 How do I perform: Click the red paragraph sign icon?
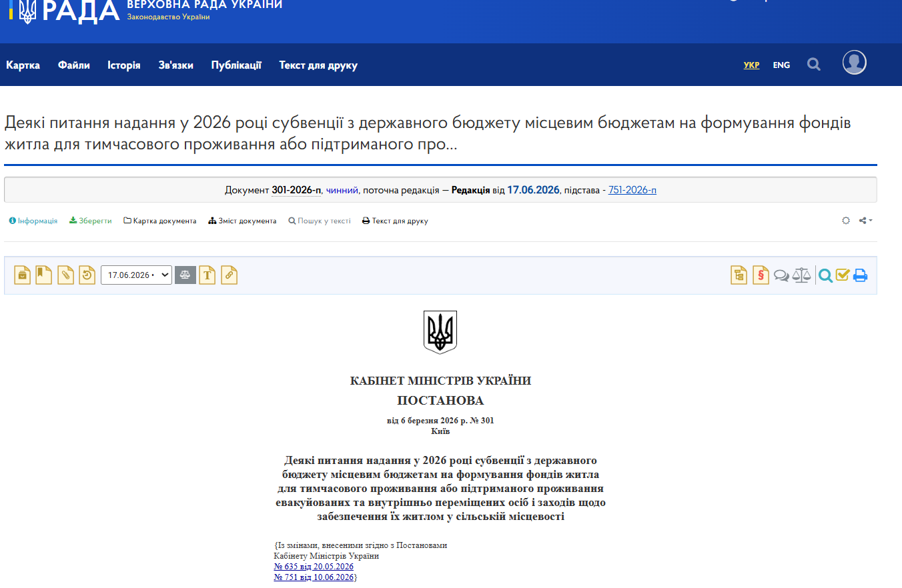coord(761,275)
